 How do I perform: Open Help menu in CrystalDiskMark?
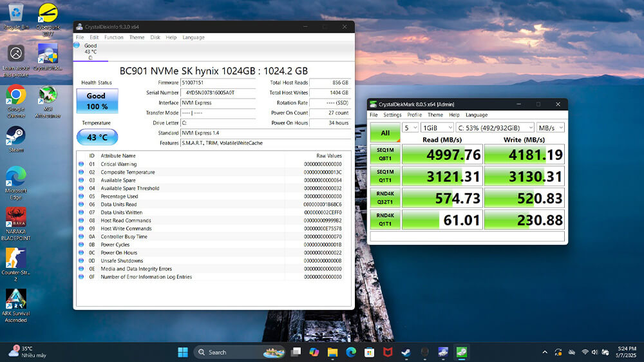[454, 115]
